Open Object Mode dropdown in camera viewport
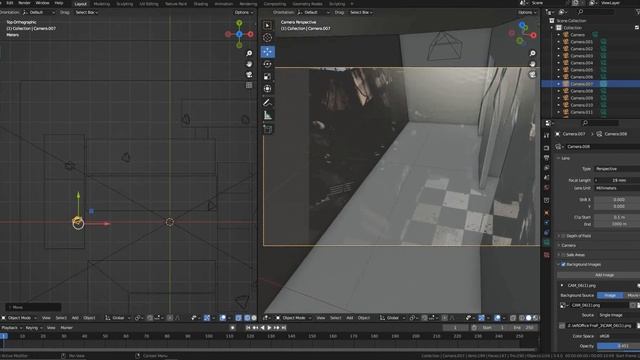Viewport: 640px width, 360px height. [294, 318]
